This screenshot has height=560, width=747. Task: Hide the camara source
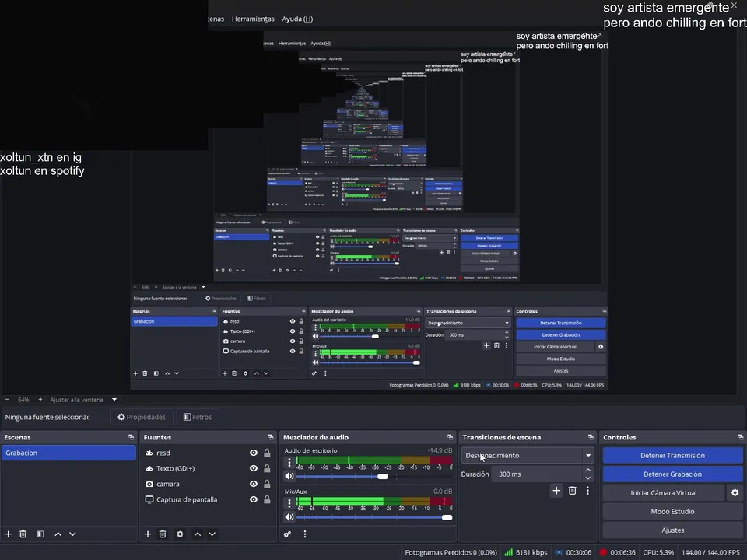point(254,484)
